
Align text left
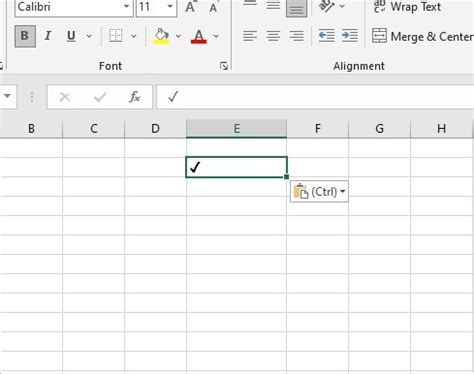click(250, 36)
